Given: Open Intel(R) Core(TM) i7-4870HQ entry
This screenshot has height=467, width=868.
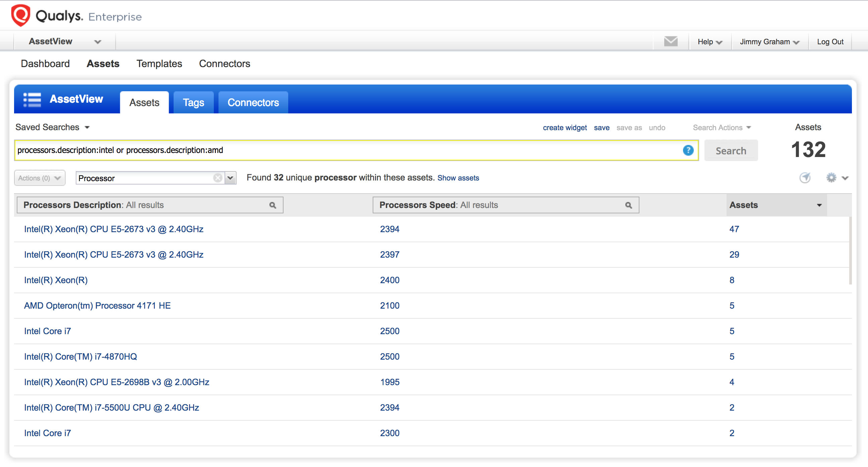Looking at the screenshot, I should click(80, 357).
